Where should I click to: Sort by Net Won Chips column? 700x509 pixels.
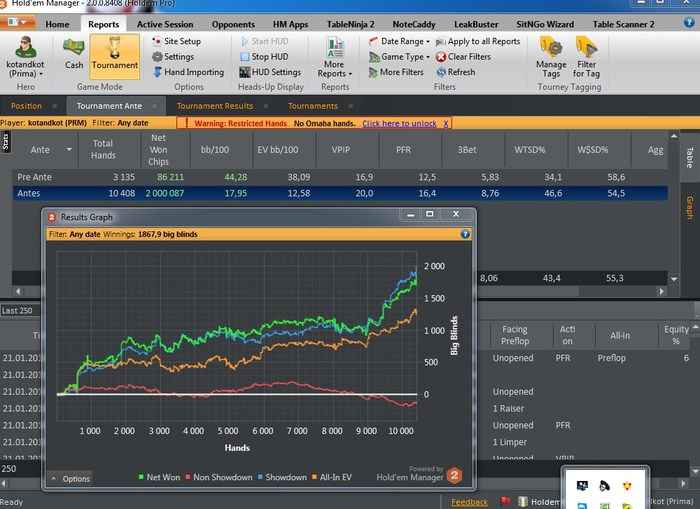[158, 150]
